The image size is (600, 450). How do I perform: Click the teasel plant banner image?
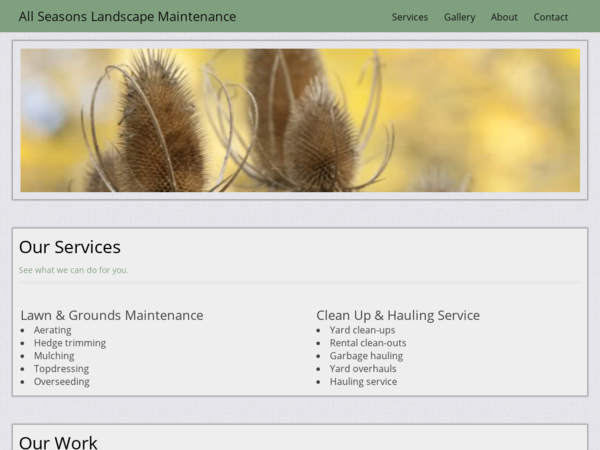pyautogui.click(x=300, y=120)
